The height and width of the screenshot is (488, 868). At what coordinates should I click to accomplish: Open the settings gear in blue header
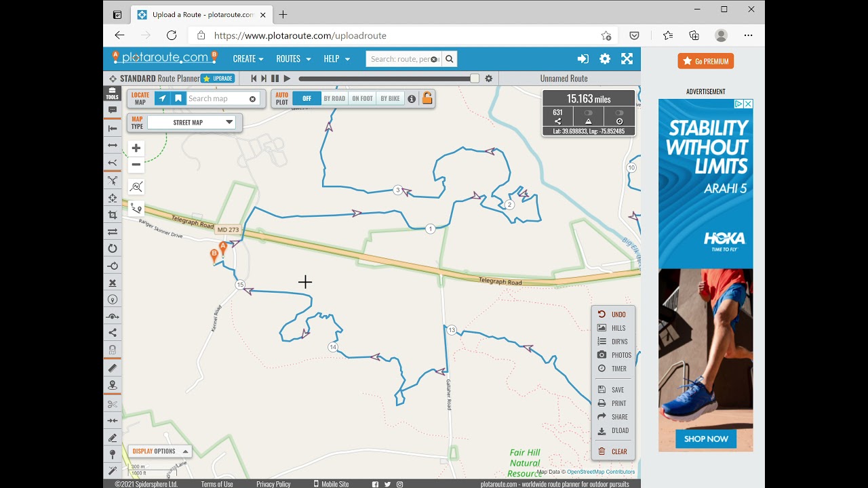[605, 59]
